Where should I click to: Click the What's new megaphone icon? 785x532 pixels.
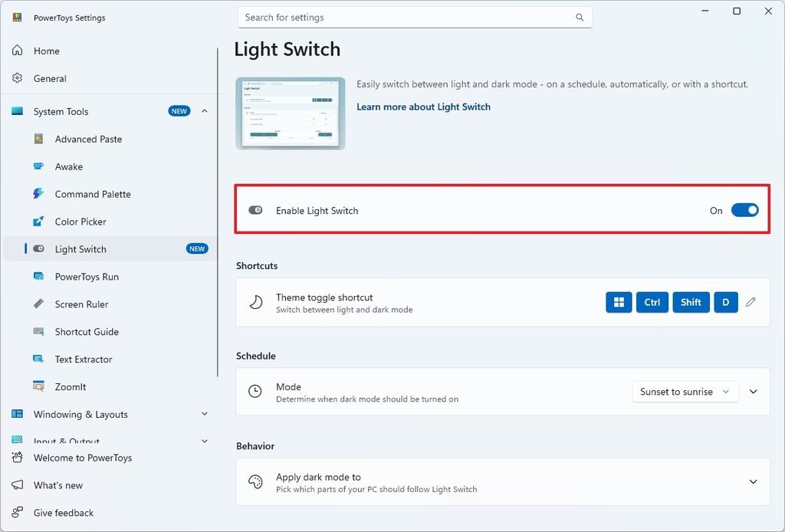click(17, 485)
